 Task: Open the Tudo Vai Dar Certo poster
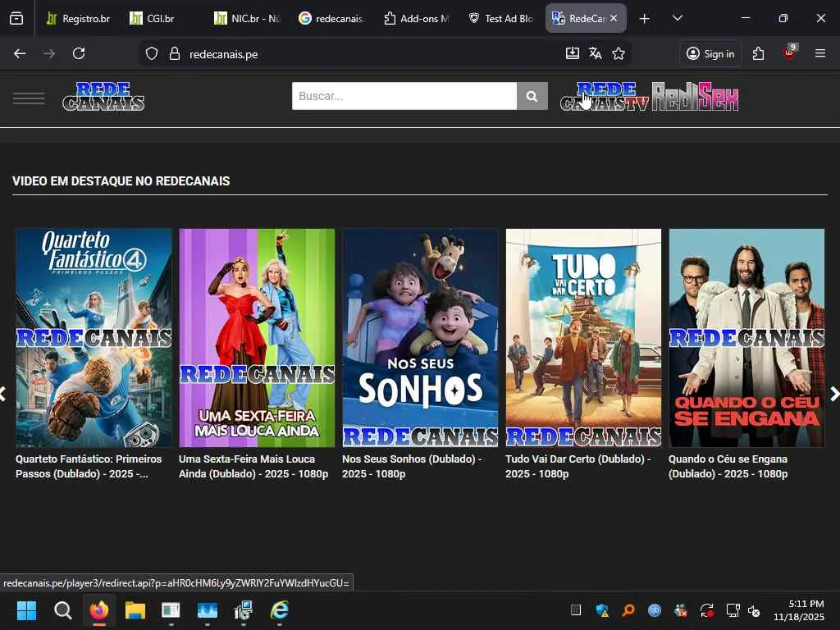(583, 338)
